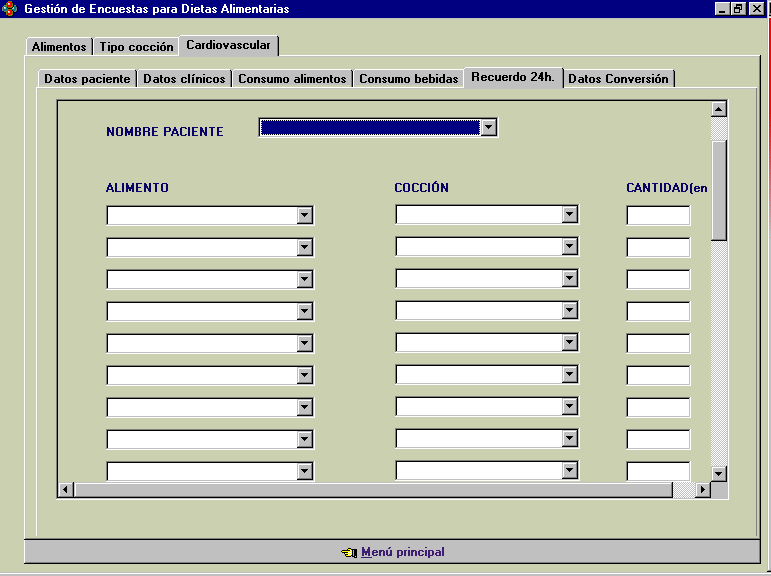The image size is (771, 576).
Task: Click the Menú principal button
Action: click(x=402, y=552)
